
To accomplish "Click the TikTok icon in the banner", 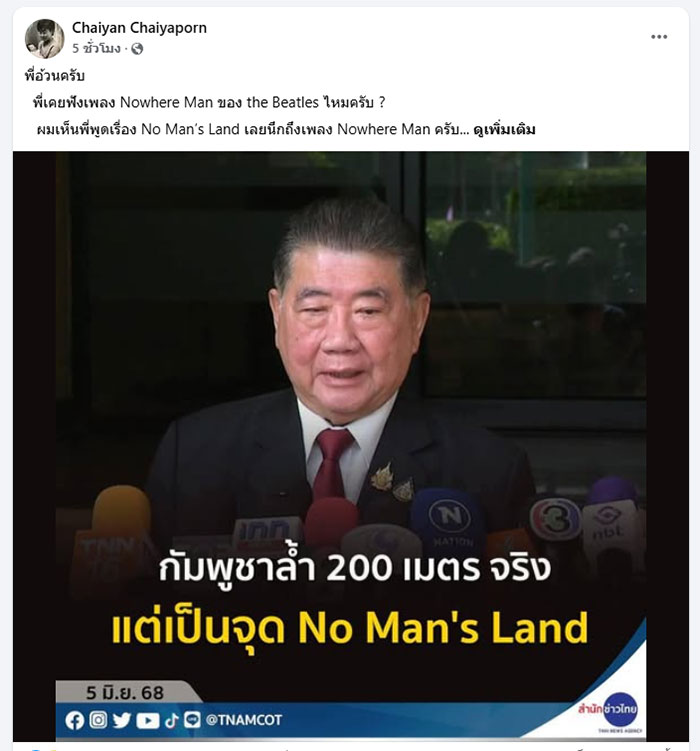I will (171, 720).
